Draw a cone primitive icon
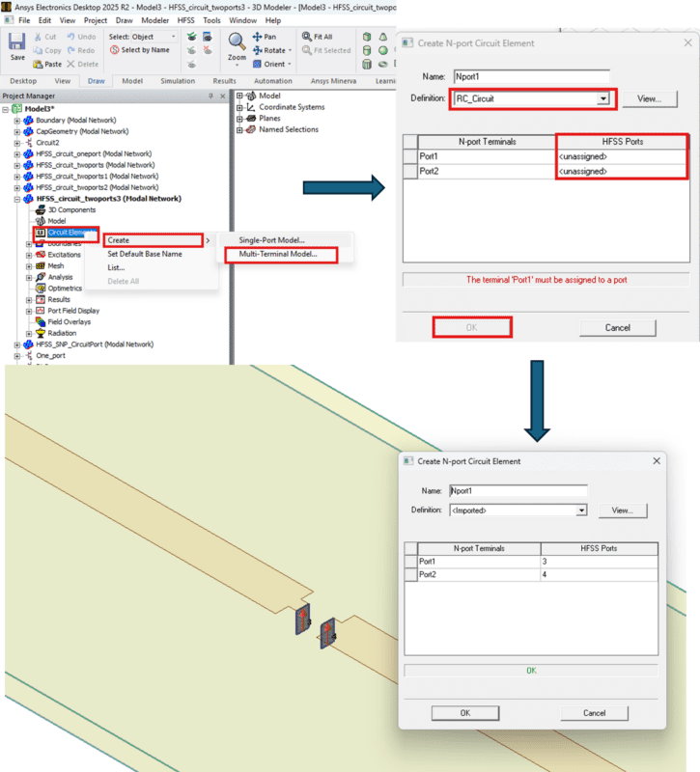Screen dimensions: 700x772 pyautogui.click(x=382, y=37)
